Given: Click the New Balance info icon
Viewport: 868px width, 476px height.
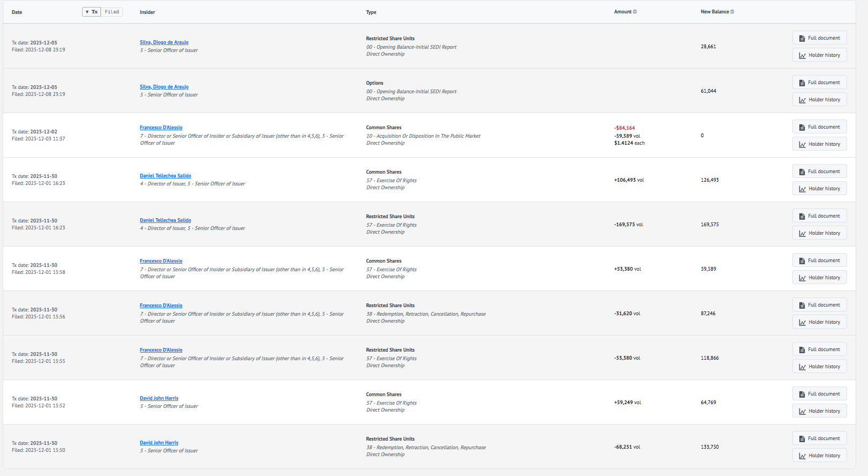Looking at the screenshot, I should 732,12.
